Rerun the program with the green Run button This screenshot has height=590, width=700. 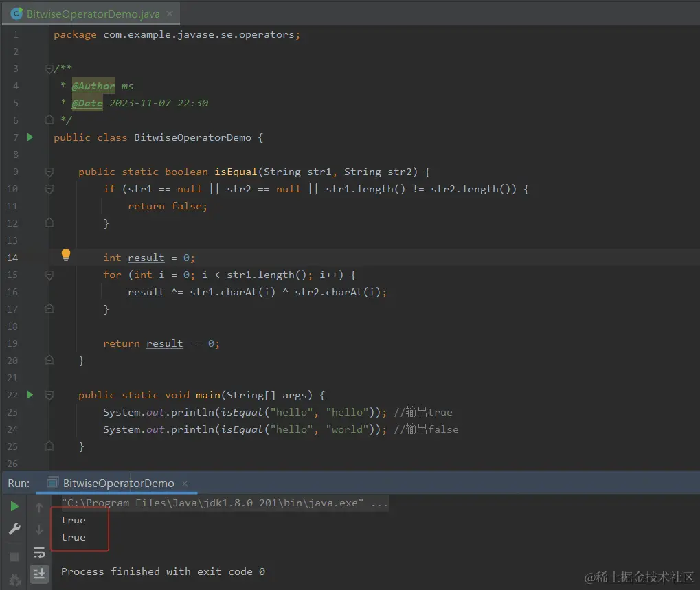click(14, 506)
